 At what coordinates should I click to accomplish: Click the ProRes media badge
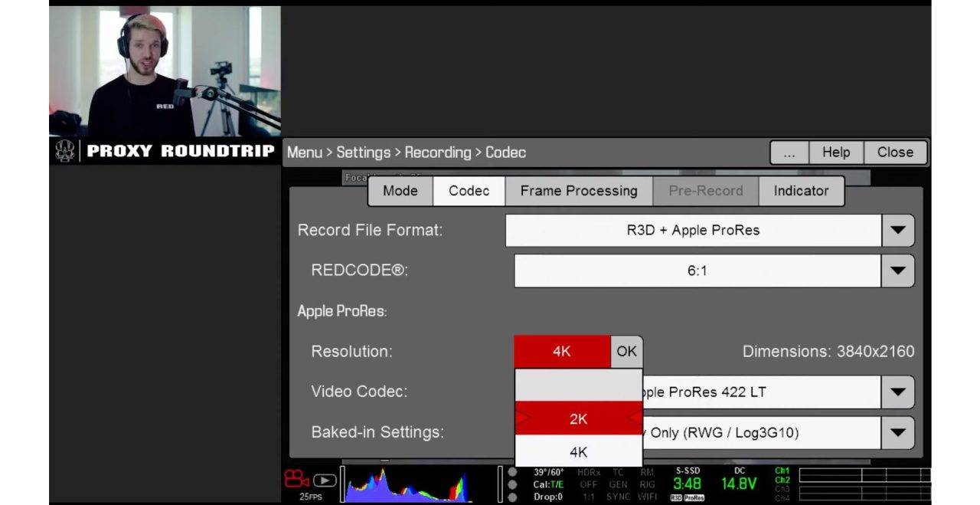pos(694,498)
